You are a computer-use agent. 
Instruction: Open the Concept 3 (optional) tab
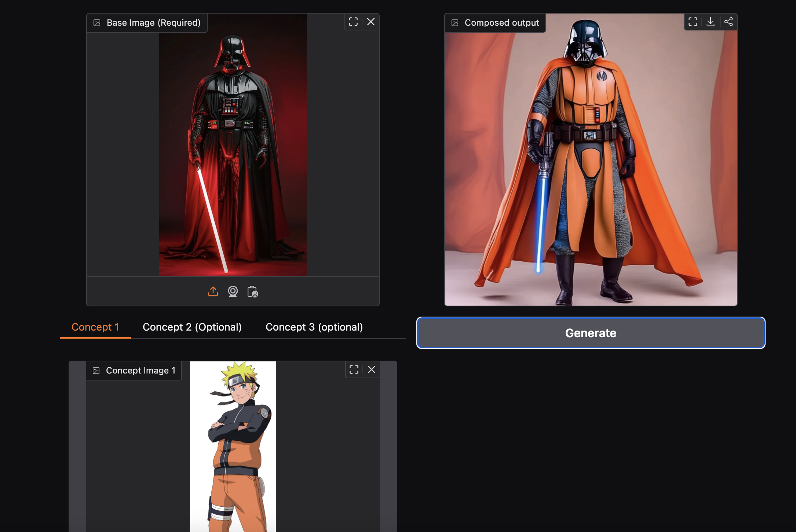click(x=314, y=327)
